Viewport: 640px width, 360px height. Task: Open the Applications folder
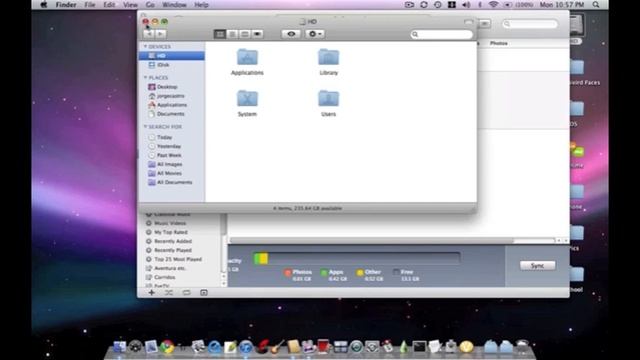click(x=247, y=62)
